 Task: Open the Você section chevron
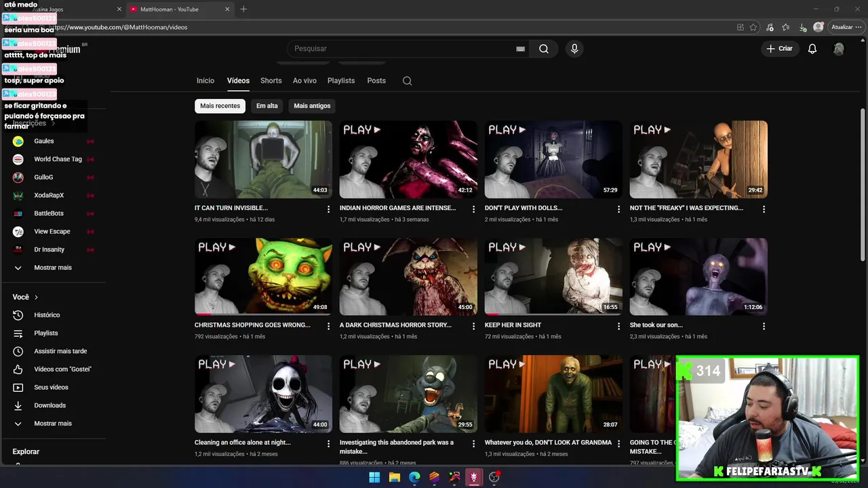point(36,297)
